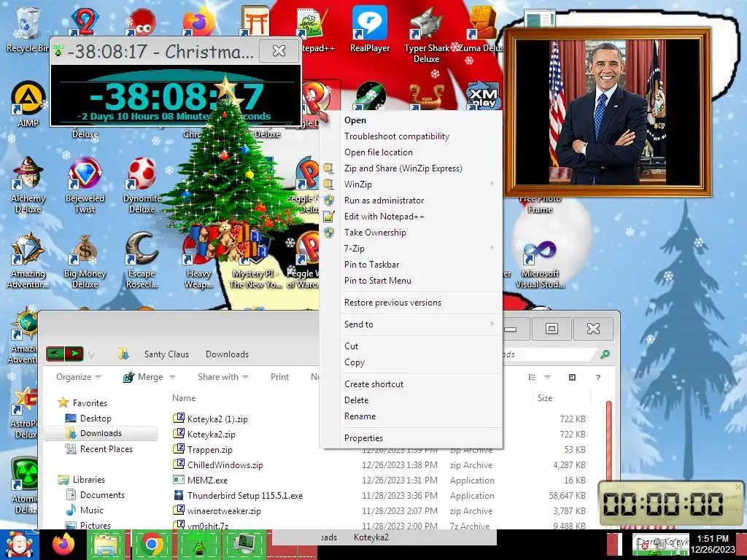Choose Edit with Notepad++

point(411,216)
